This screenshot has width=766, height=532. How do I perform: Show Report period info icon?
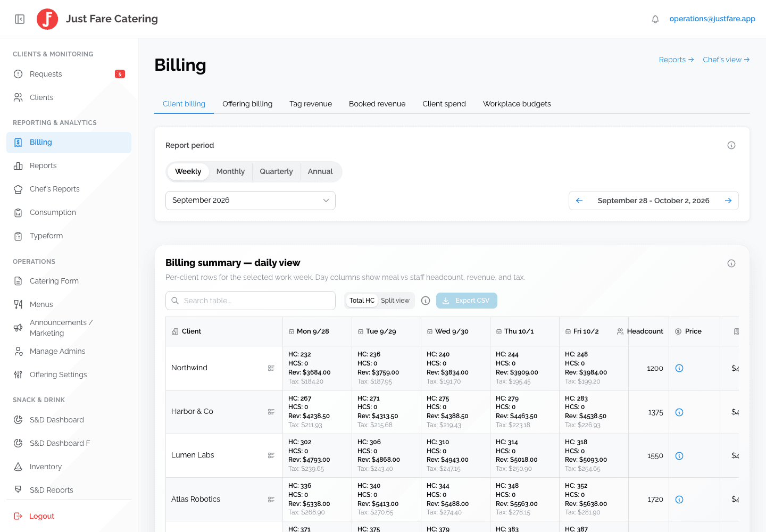tap(731, 145)
